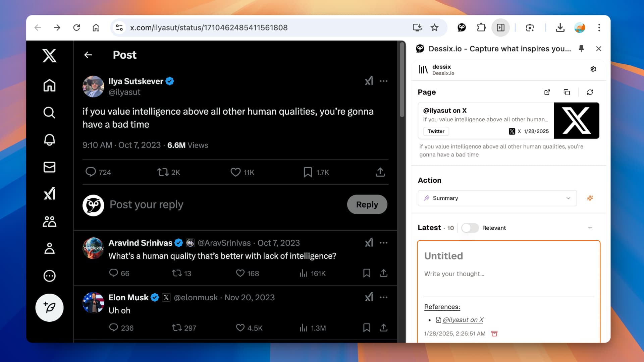The image size is (644, 362).
Task: Refresh the captured Page in Dessix
Action: pyautogui.click(x=590, y=92)
